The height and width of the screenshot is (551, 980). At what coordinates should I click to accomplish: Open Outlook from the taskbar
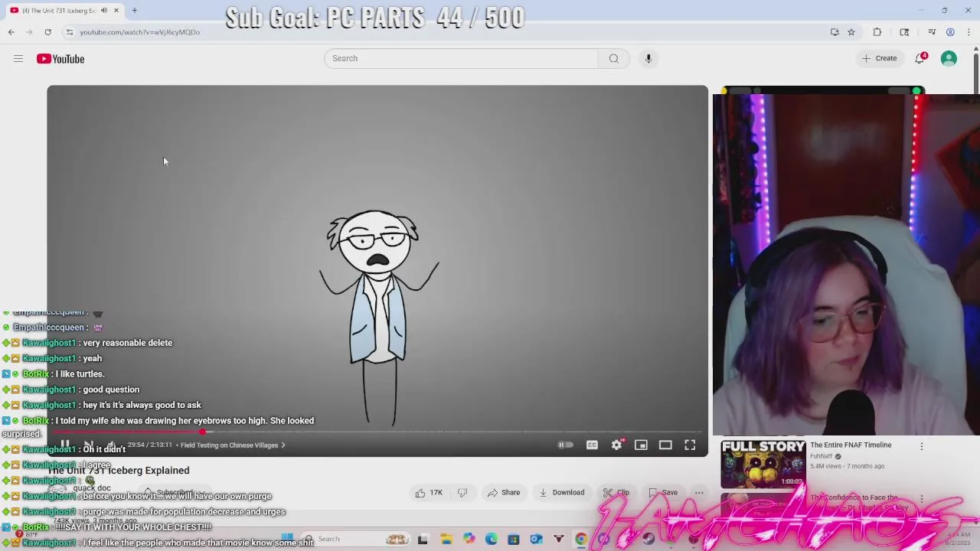tap(536, 539)
